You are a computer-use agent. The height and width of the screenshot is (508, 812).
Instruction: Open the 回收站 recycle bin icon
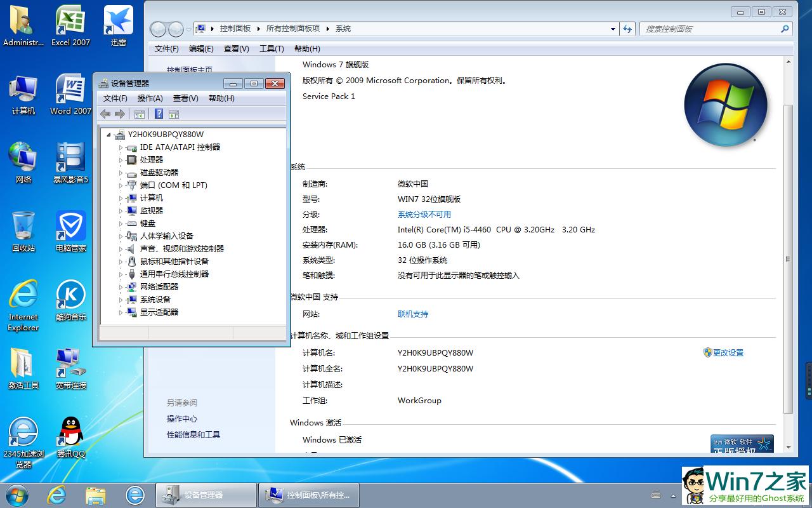(x=23, y=230)
